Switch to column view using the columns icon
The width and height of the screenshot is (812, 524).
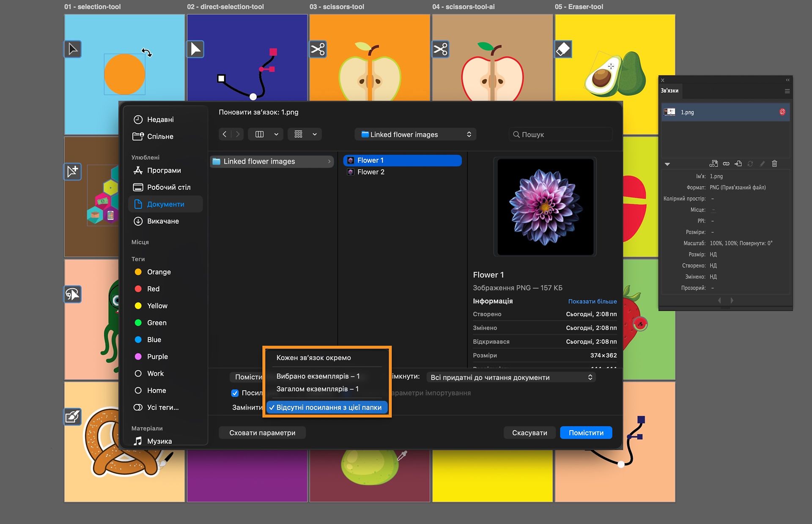point(260,134)
